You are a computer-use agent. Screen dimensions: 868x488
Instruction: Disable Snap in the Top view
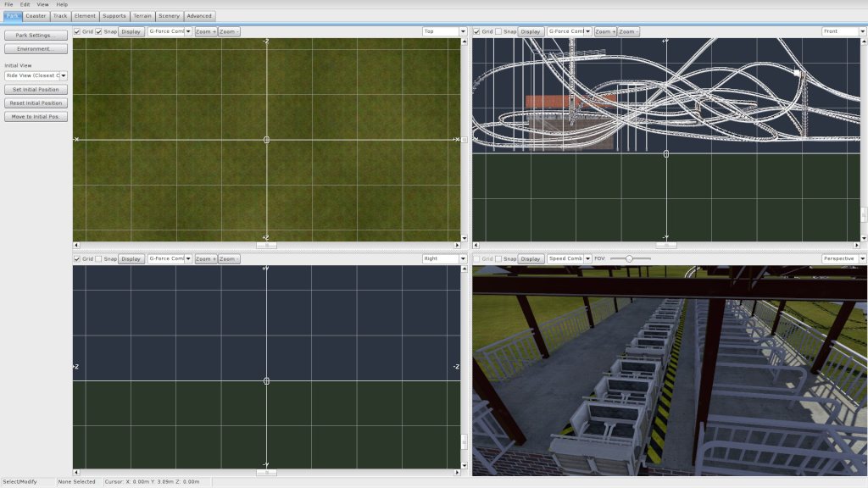tap(98, 31)
